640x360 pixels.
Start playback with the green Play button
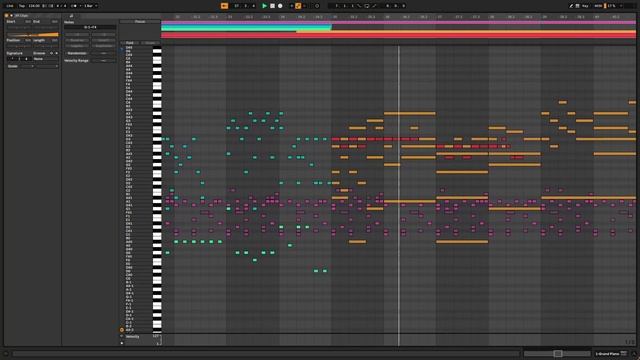pos(264,6)
